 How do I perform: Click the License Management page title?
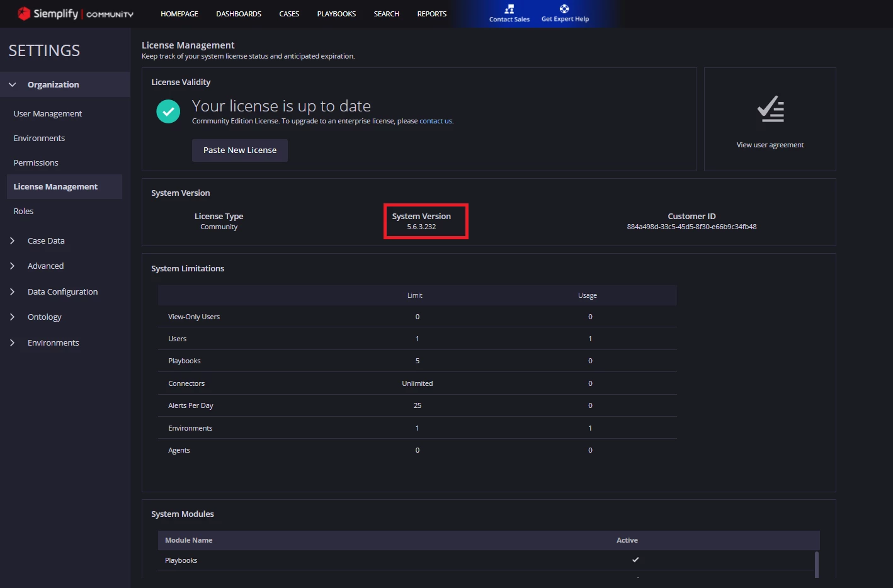(188, 45)
